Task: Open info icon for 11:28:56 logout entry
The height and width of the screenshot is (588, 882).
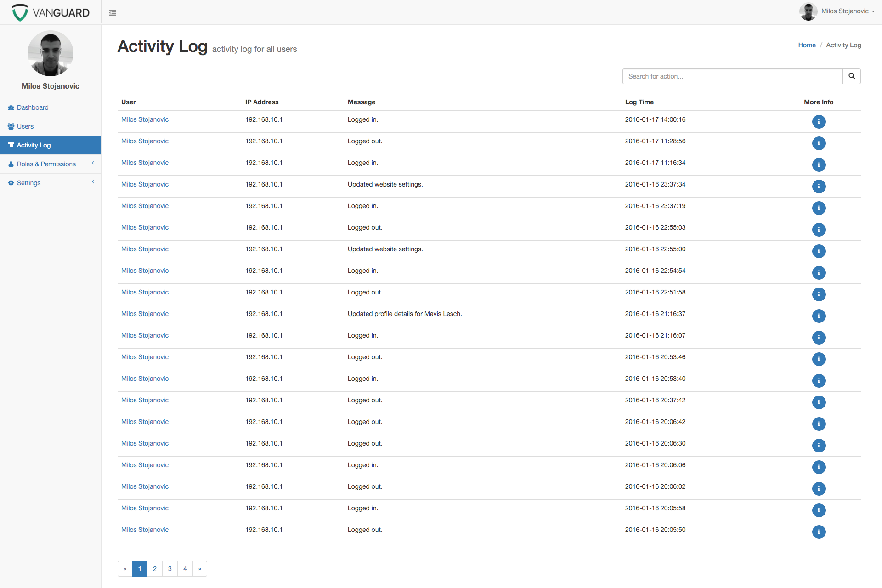Action: 819,143
